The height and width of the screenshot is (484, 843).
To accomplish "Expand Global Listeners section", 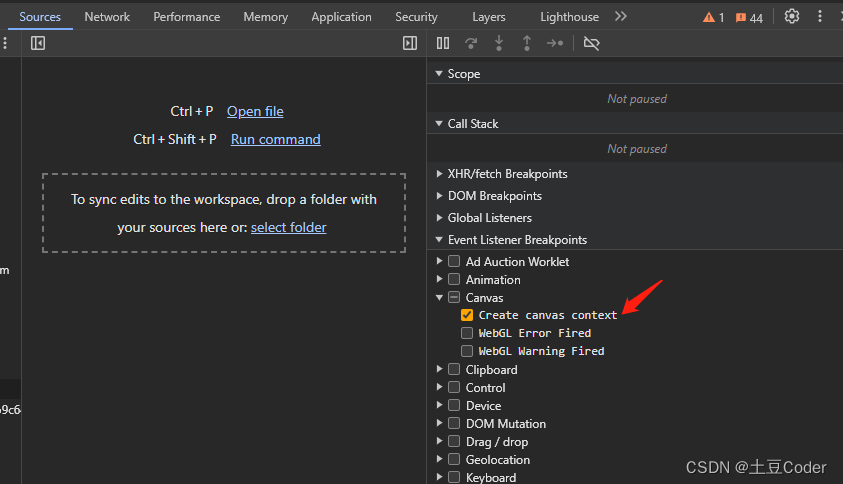I will (x=439, y=218).
